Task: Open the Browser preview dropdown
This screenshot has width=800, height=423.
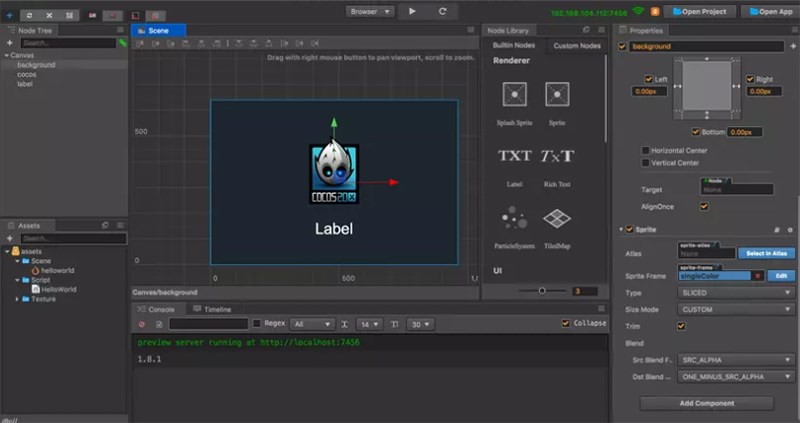Action: click(369, 11)
